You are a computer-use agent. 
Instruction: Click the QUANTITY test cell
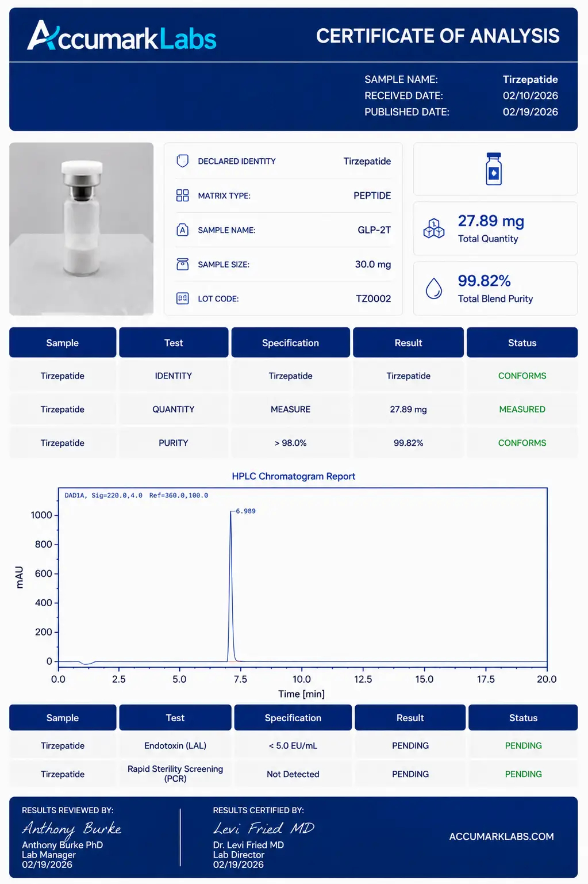[x=174, y=410]
